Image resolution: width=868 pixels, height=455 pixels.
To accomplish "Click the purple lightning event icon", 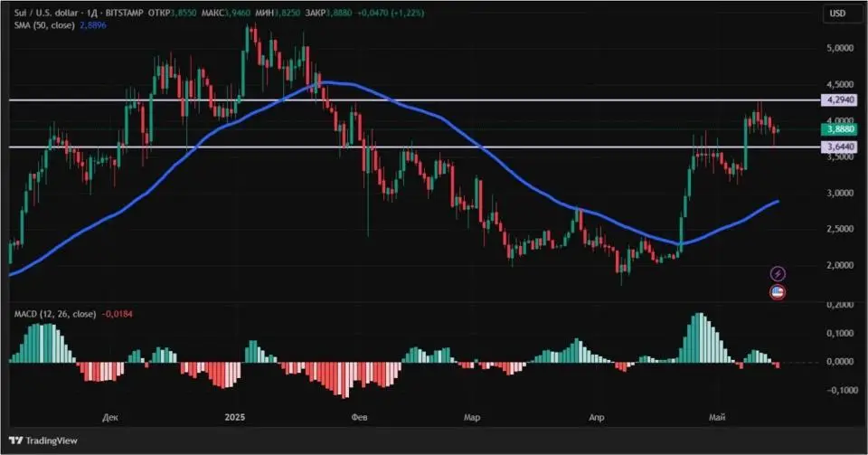I will coord(778,273).
